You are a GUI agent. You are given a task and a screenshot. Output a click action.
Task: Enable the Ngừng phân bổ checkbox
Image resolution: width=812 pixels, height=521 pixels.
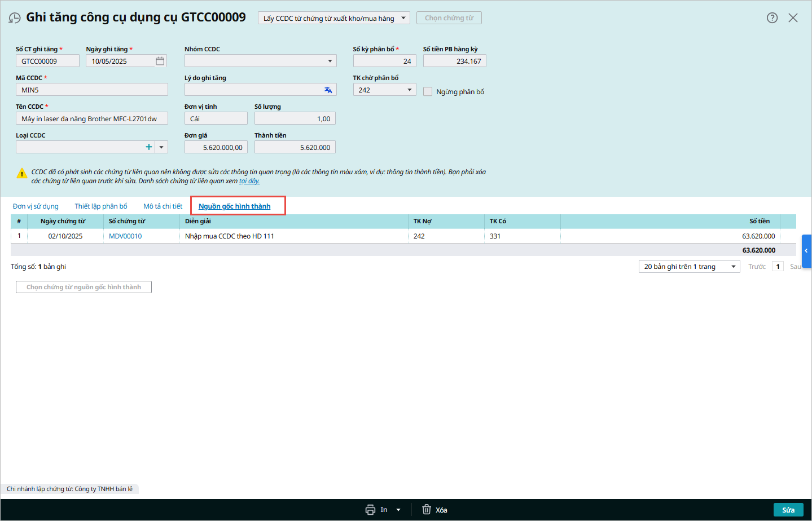[x=428, y=91]
